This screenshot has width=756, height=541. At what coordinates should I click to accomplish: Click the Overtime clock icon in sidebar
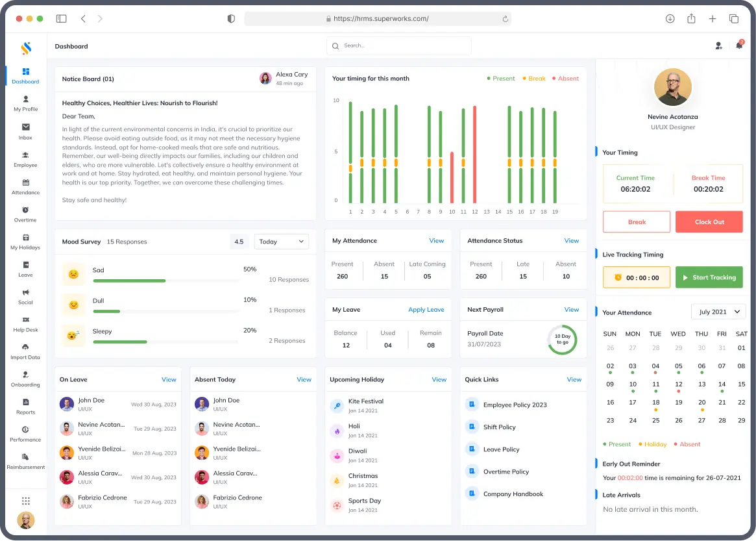click(x=25, y=210)
